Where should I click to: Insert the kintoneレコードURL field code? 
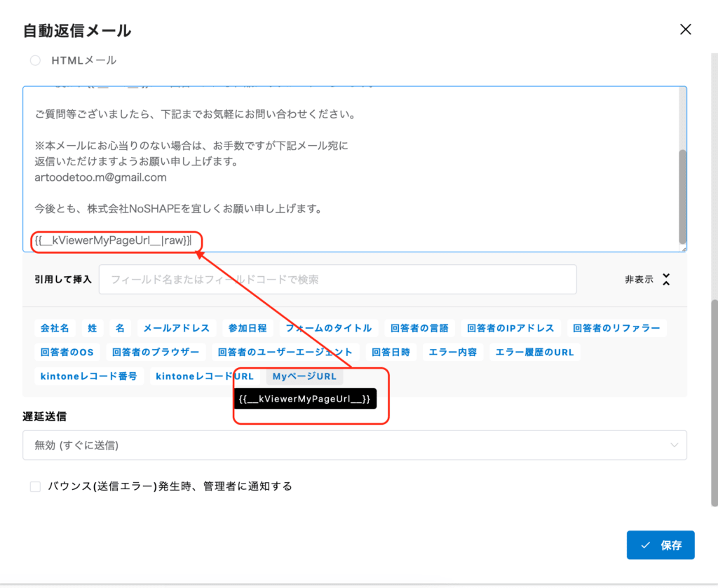pyautogui.click(x=203, y=376)
